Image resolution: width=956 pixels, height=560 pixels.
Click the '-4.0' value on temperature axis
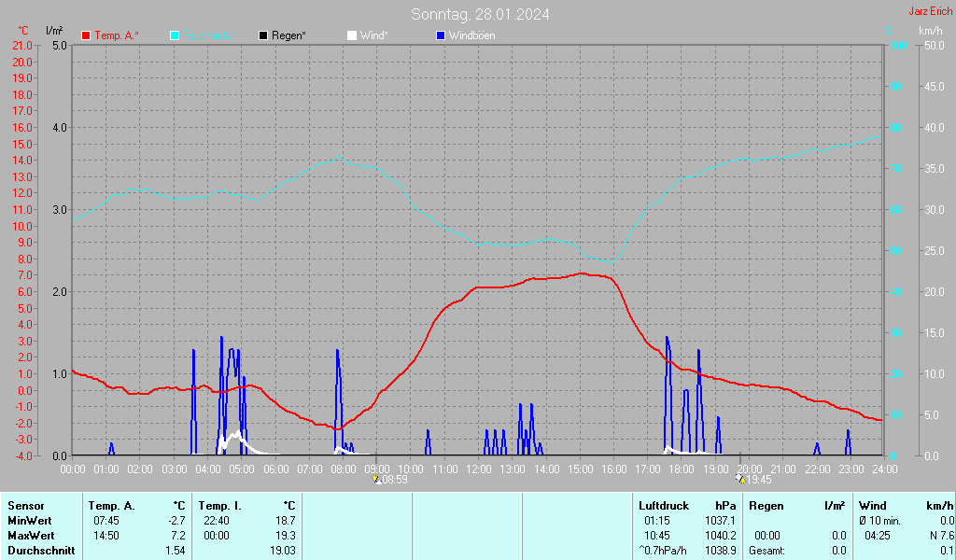pyautogui.click(x=22, y=455)
